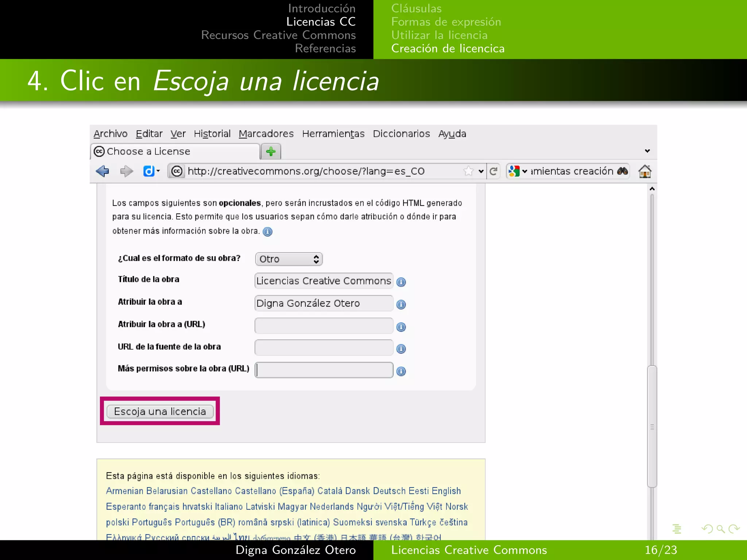Click inside the URL address field

click(310, 171)
